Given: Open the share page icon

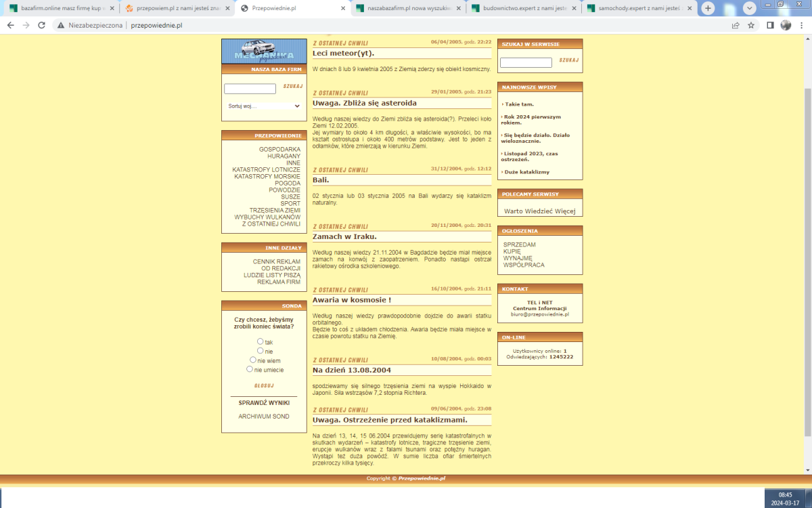Looking at the screenshot, I should point(736,25).
